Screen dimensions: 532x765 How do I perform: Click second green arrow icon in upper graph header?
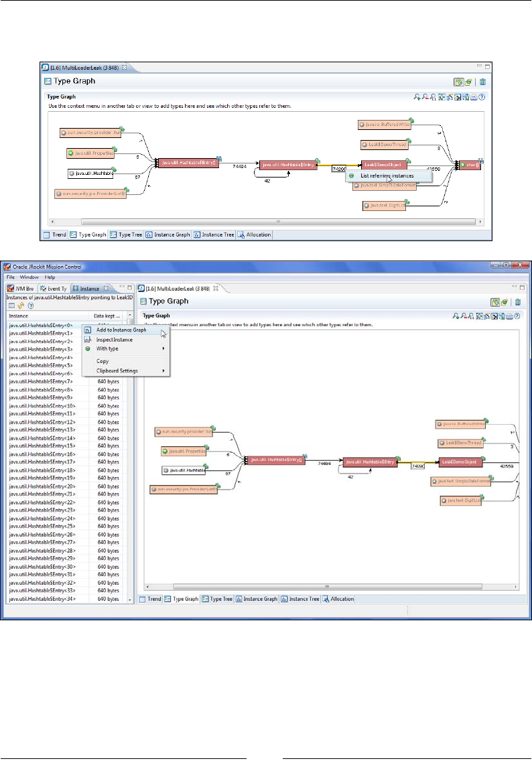[x=469, y=82]
